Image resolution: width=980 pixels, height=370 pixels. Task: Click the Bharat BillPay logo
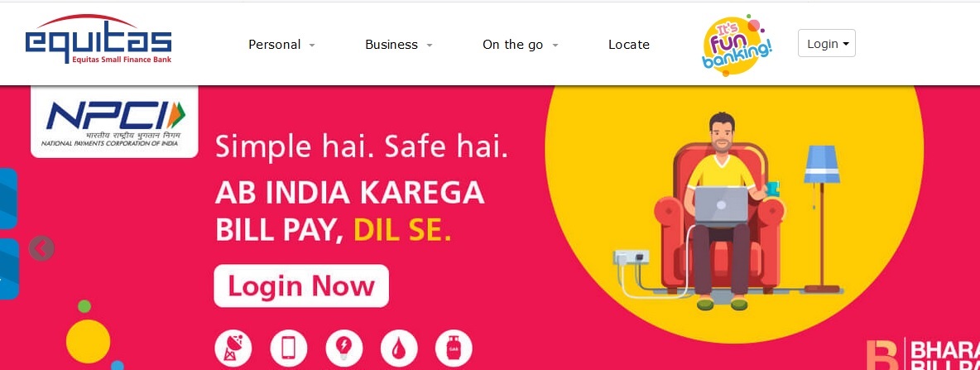pyautogui.click(x=923, y=354)
